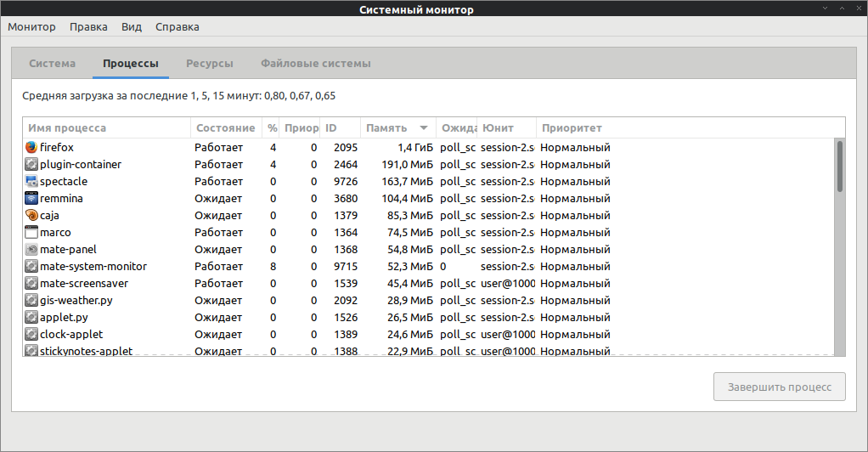This screenshot has height=452, width=868.
Task: Sort by Приор column header
Action: [300, 128]
